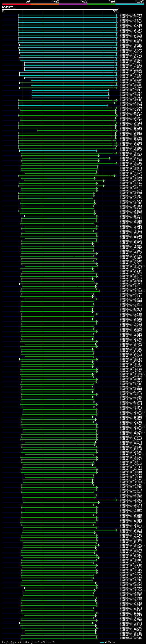Open hit UniRef100_Q4LAR6
Screen dimensions: 146x644
tap(131, 25)
